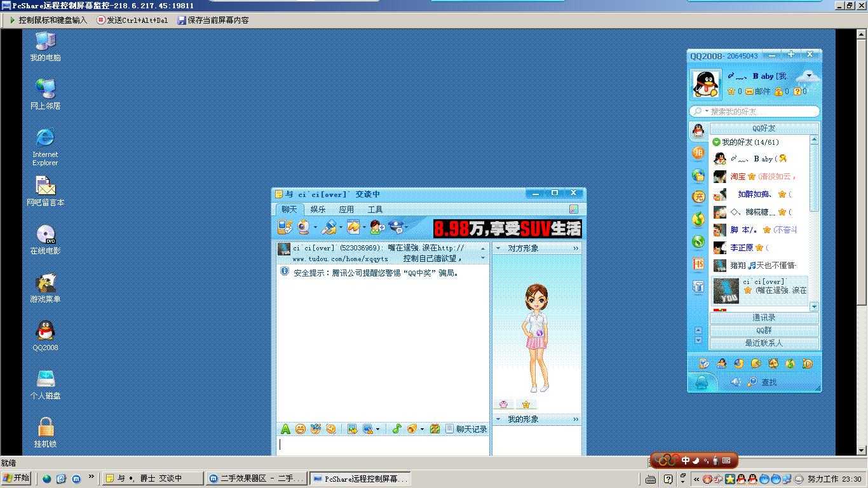Image resolution: width=868 pixels, height=488 pixels.
Task: Click the skin change icon right of tabs
Action: tap(574, 209)
